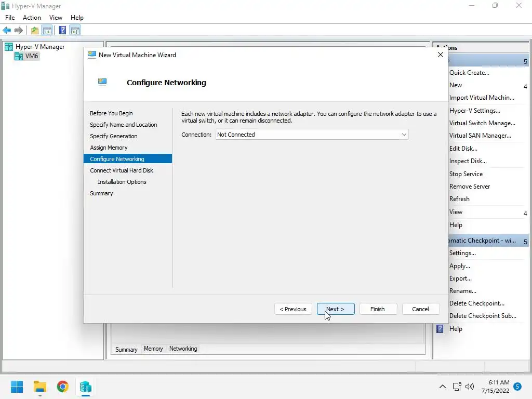
Task: Cancel the New Virtual Machine Wizard
Action: click(x=421, y=309)
